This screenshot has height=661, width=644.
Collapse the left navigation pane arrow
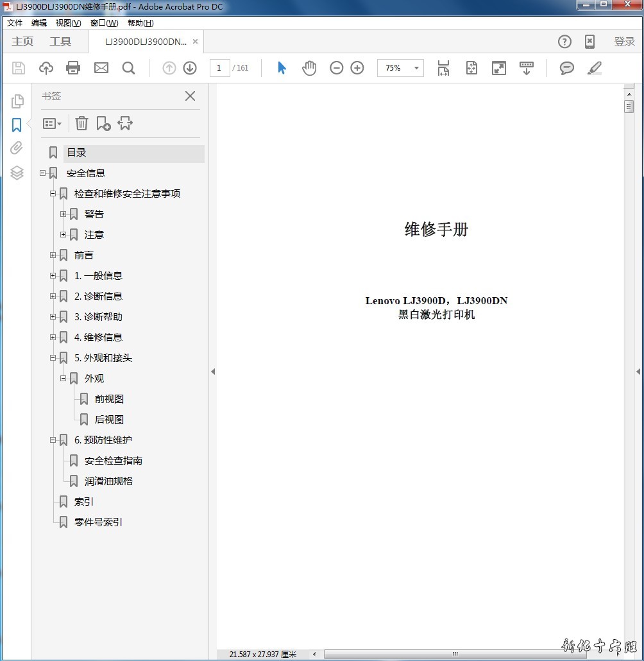point(213,372)
